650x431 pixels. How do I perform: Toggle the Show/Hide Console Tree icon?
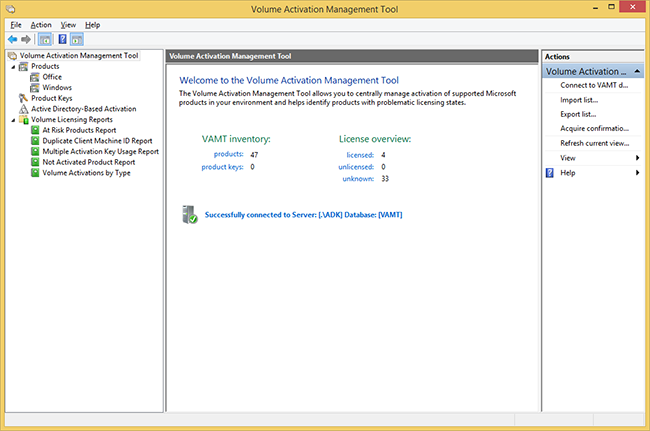44,39
